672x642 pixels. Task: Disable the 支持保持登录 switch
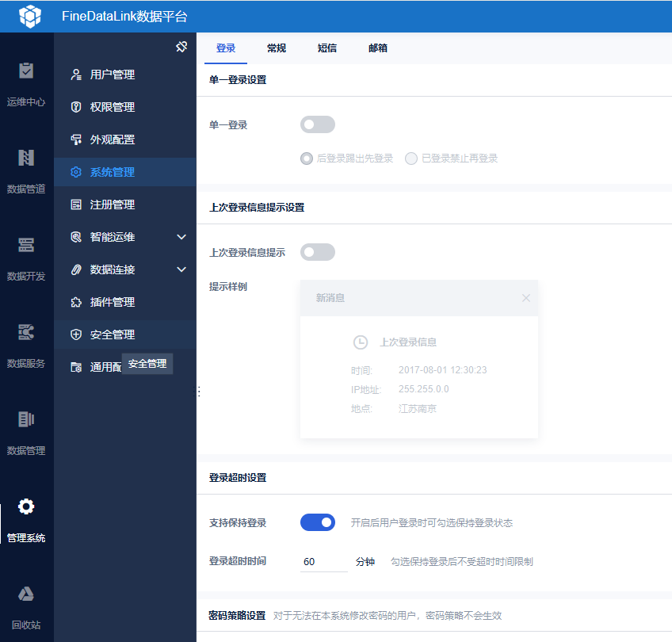318,522
